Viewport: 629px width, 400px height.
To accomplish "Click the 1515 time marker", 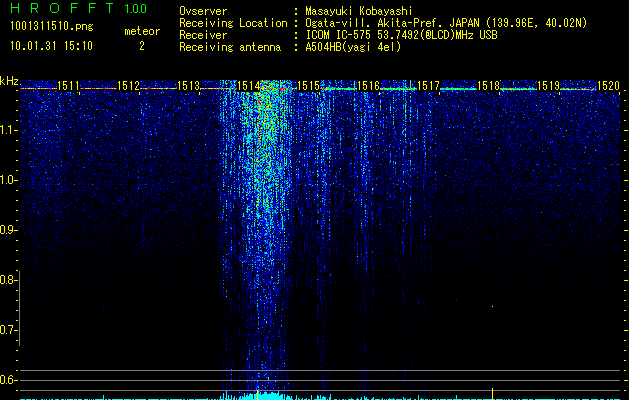I will (x=308, y=86).
